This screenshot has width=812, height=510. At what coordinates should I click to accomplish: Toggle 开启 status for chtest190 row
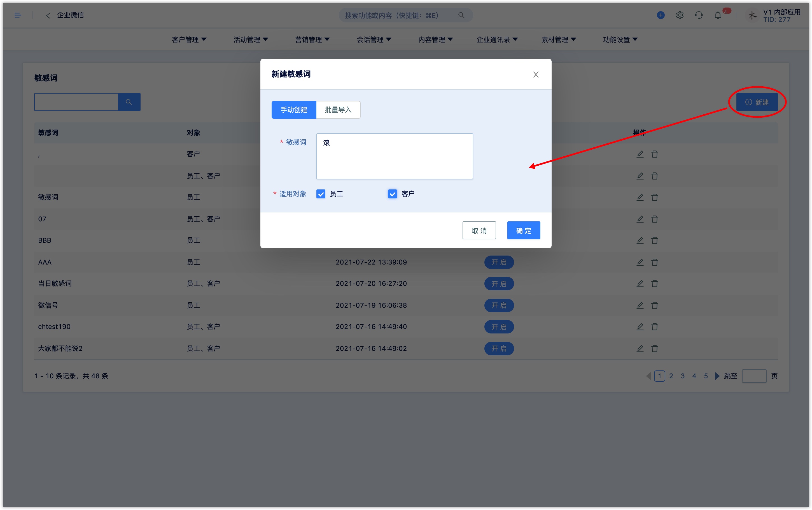499,327
